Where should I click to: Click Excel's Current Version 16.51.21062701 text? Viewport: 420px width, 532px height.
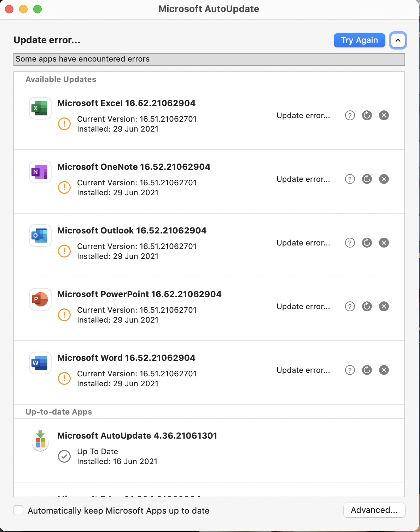(x=137, y=119)
